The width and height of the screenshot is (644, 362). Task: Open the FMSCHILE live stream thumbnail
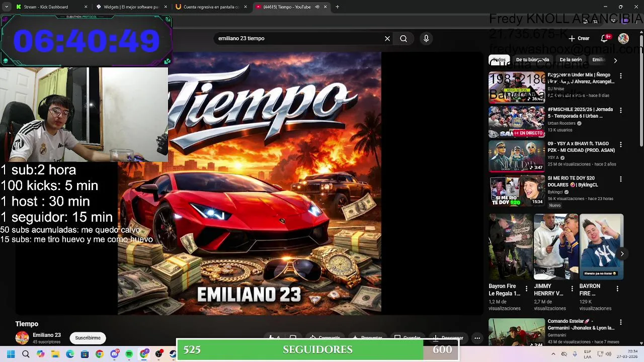coord(517,122)
